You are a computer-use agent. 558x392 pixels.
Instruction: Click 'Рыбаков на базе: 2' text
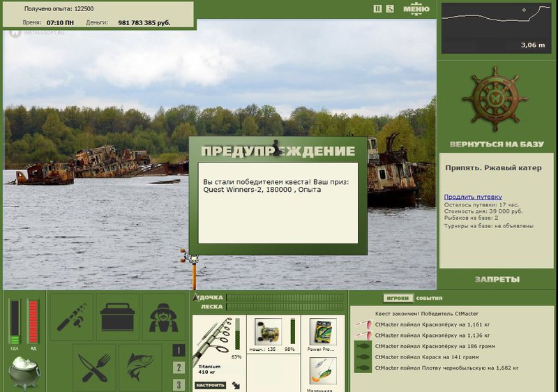[x=472, y=218]
